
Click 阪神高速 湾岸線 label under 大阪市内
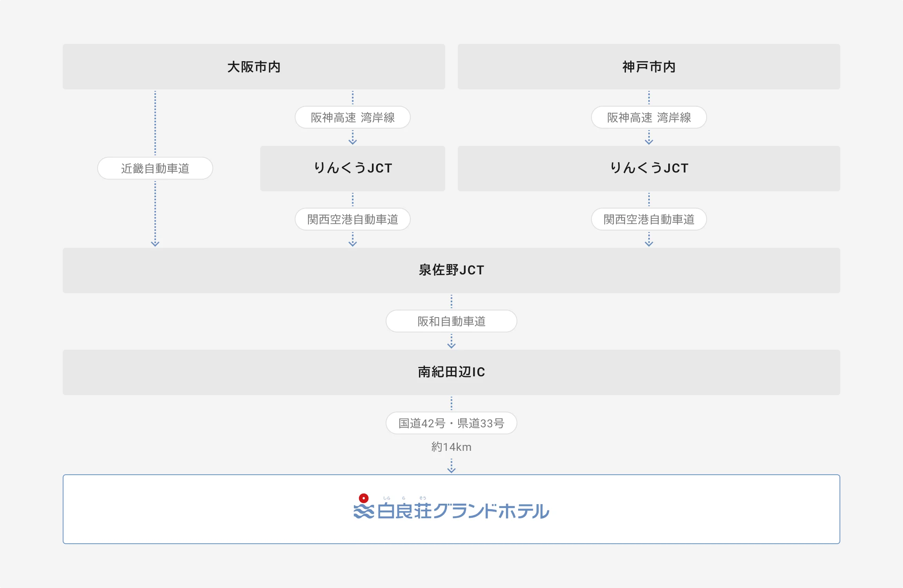pos(352,118)
